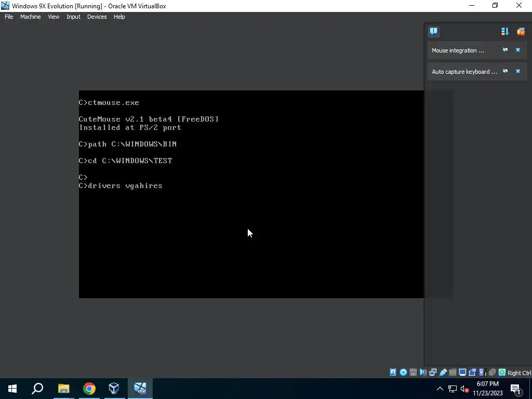Select the running Windows ME VM taskbar icon
532x399 pixels.
pos(140,389)
